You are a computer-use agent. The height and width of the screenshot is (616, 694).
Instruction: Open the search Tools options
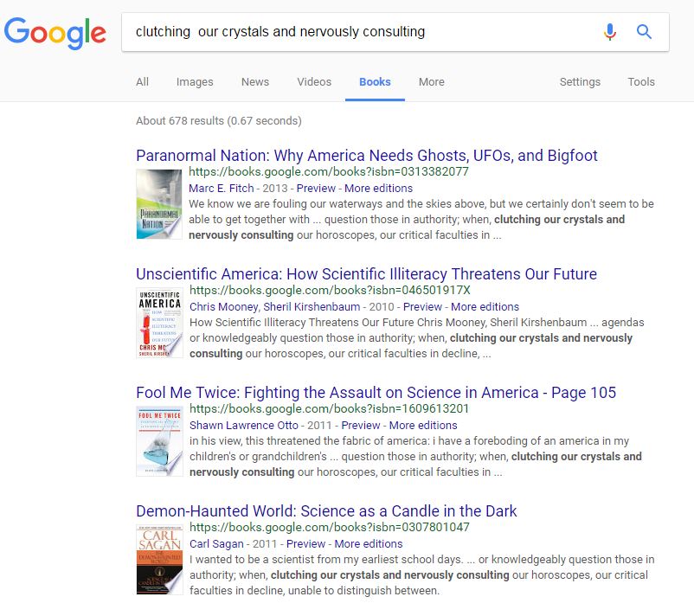tap(641, 82)
